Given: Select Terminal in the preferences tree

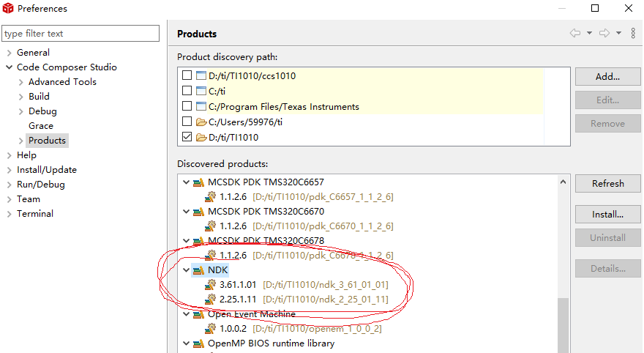Looking at the screenshot, I should pos(35,214).
